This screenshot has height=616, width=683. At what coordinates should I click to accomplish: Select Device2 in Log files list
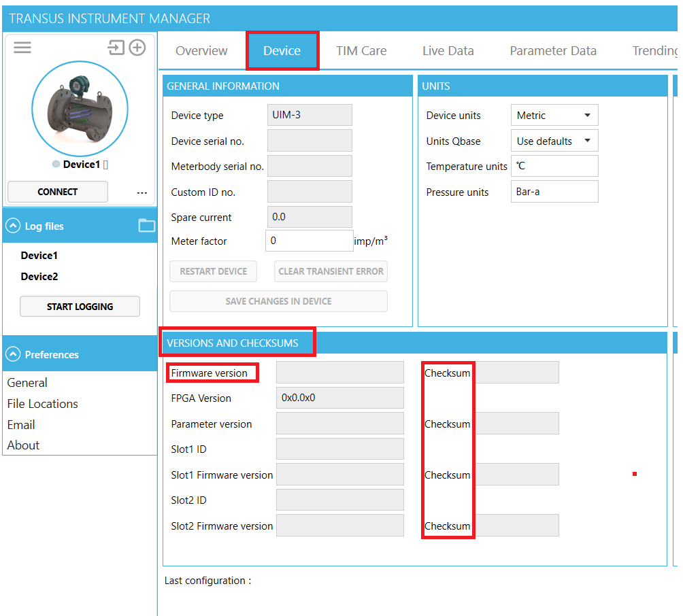pos(39,277)
